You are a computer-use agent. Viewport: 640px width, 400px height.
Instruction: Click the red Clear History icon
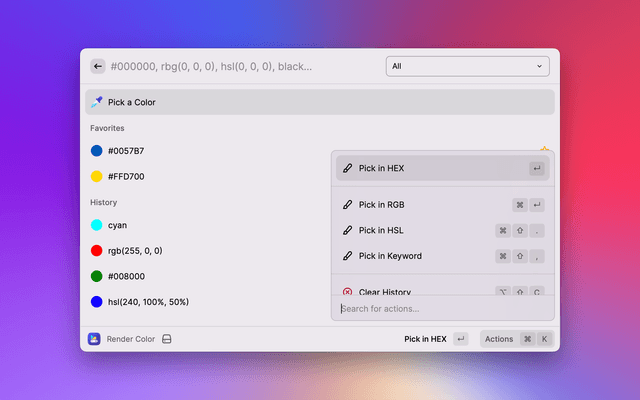coord(347,292)
